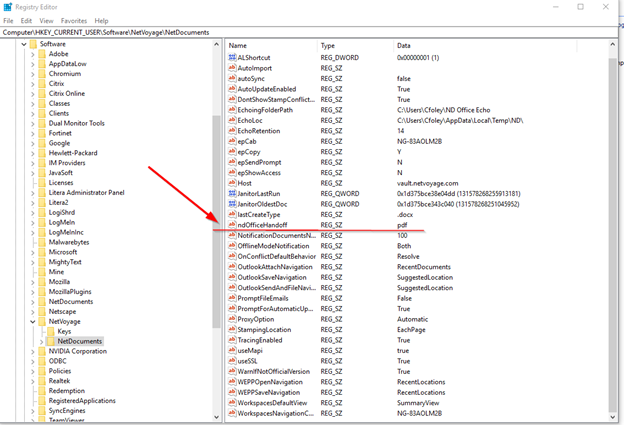The height and width of the screenshot is (425, 624).
Task: Click the Registry Editor title bar icon
Action: coord(8,7)
